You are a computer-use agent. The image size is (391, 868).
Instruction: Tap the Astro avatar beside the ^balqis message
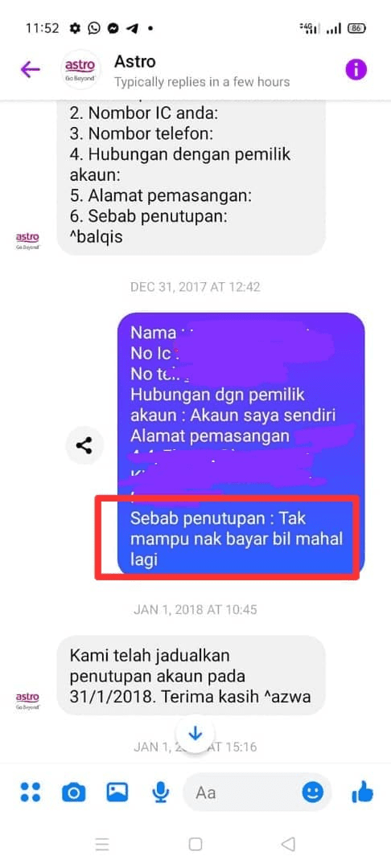[27, 240]
